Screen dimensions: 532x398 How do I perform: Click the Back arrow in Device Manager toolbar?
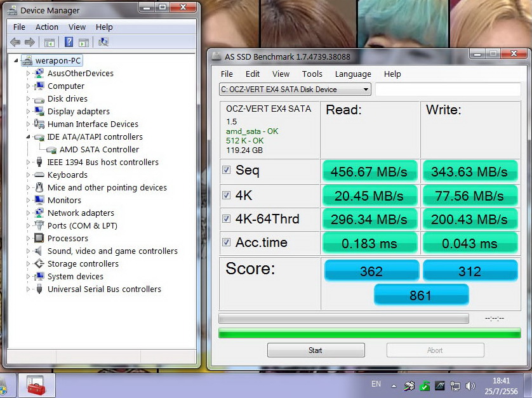[x=15, y=42]
